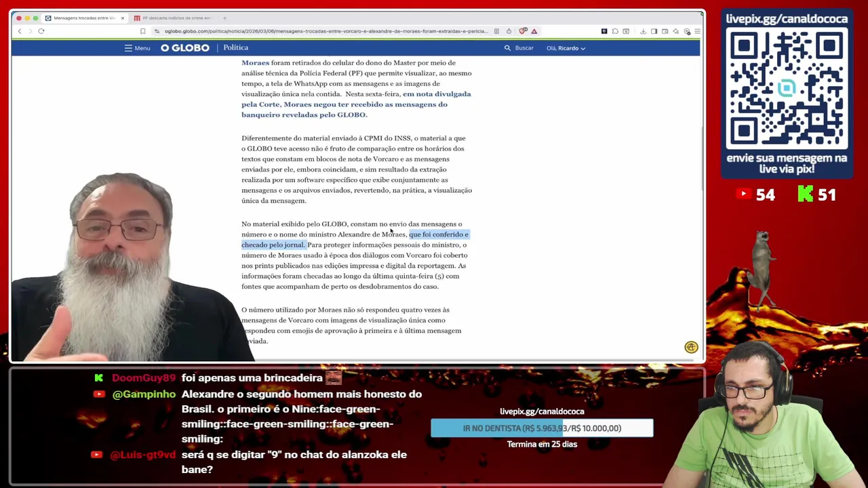The width and height of the screenshot is (868, 488).
Task: Click the round floating badge at page bottom-right
Action: click(691, 347)
